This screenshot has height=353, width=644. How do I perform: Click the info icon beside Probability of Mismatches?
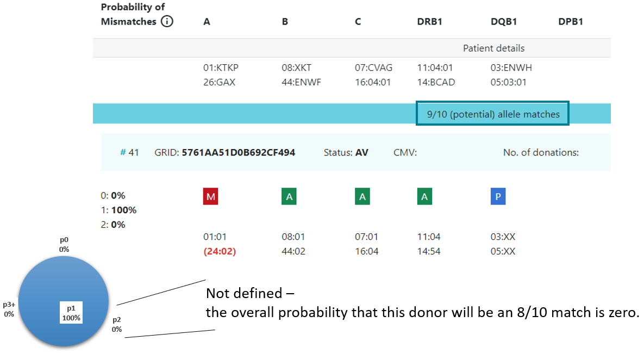click(167, 22)
